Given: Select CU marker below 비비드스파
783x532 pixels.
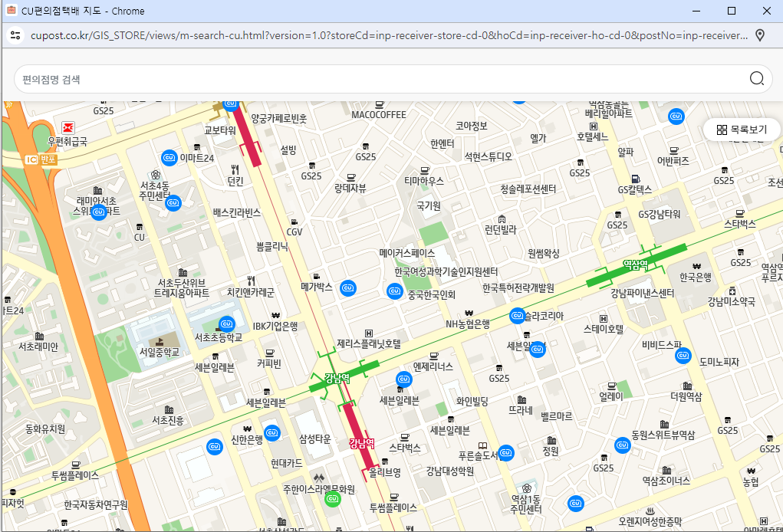Looking at the screenshot, I should [683, 356].
